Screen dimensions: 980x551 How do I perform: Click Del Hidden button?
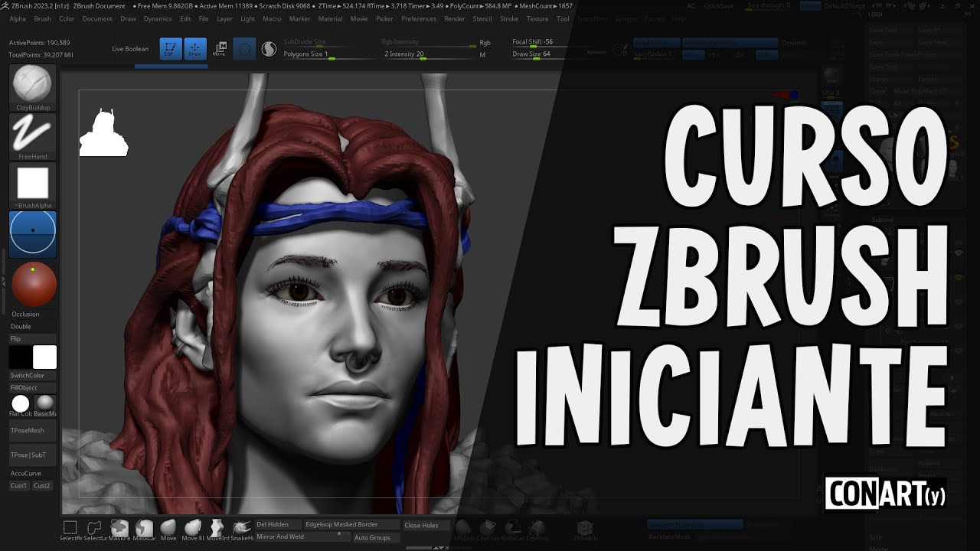[x=278, y=524]
